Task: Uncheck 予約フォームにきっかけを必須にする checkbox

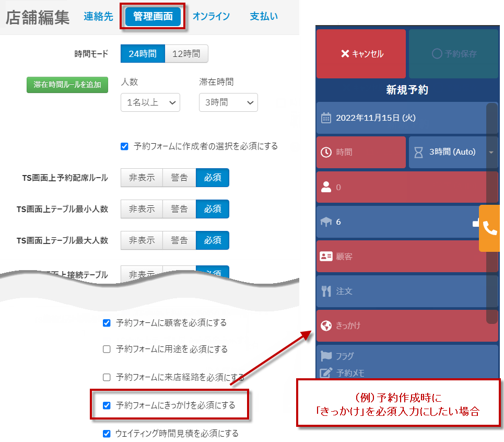Action: 107,405
